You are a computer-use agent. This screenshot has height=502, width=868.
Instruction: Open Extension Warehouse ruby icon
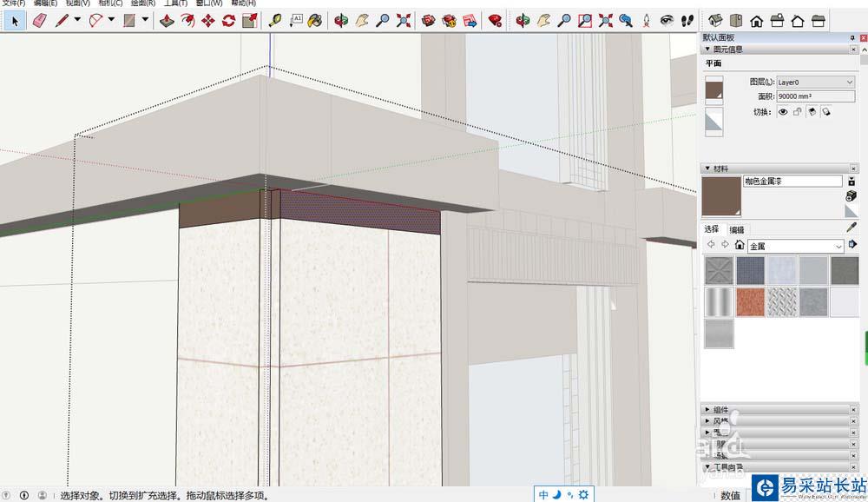click(x=495, y=21)
